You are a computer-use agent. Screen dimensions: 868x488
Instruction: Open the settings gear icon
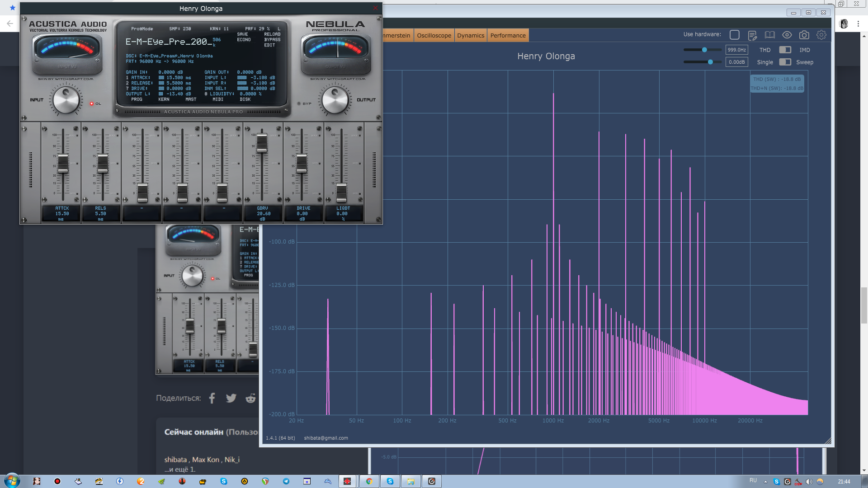click(821, 35)
